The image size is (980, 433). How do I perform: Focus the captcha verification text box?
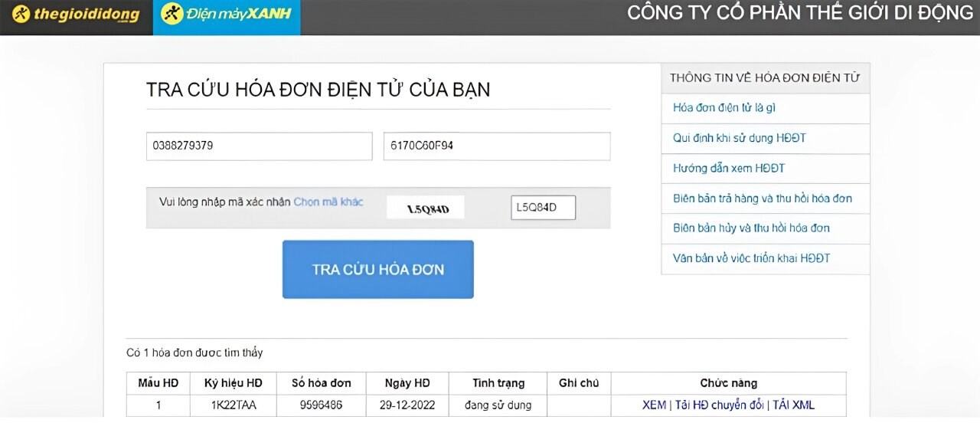tap(543, 207)
